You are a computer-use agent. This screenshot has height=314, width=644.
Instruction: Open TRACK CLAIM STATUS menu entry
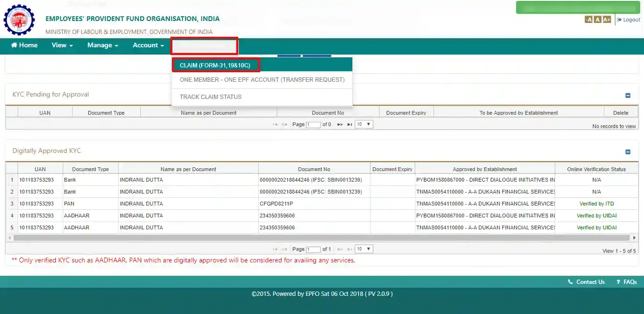262,97
